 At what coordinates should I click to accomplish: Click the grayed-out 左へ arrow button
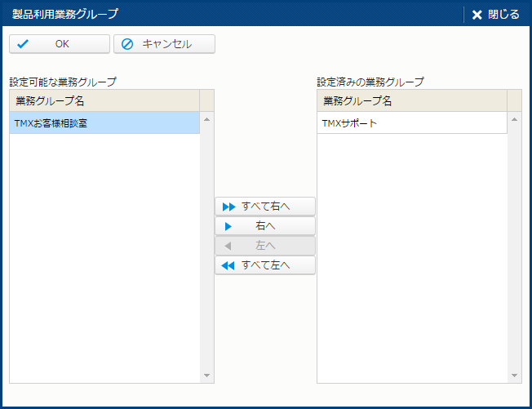pos(264,246)
